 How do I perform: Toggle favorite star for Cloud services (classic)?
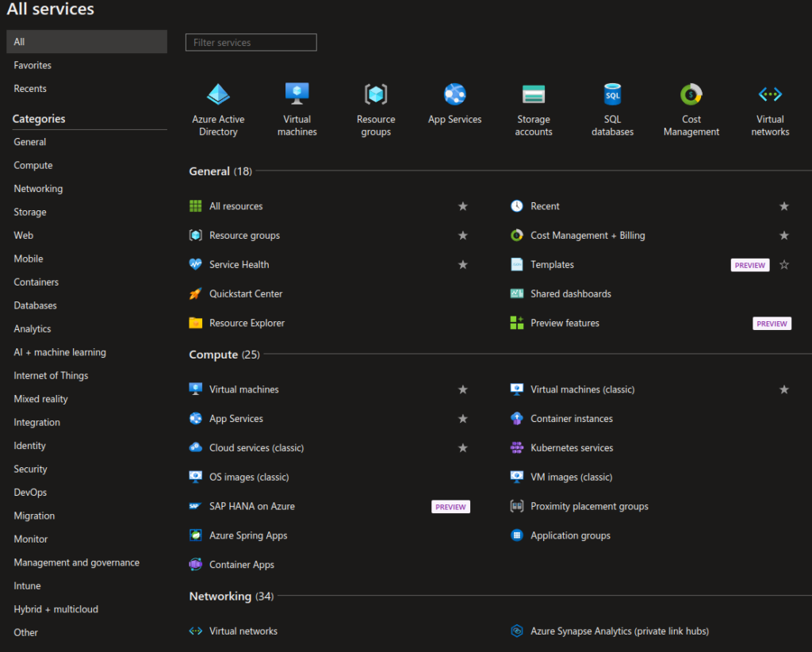click(x=463, y=448)
